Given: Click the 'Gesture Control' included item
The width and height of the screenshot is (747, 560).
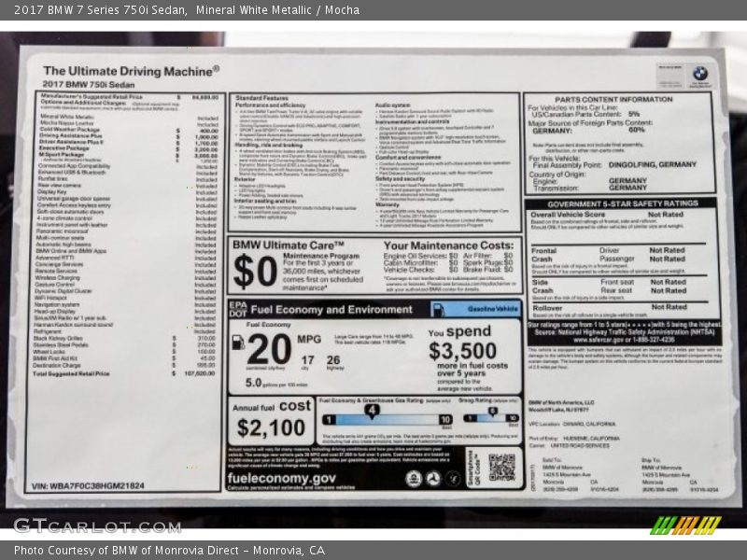Looking at the screenshot, I should [x=125, y=285].
